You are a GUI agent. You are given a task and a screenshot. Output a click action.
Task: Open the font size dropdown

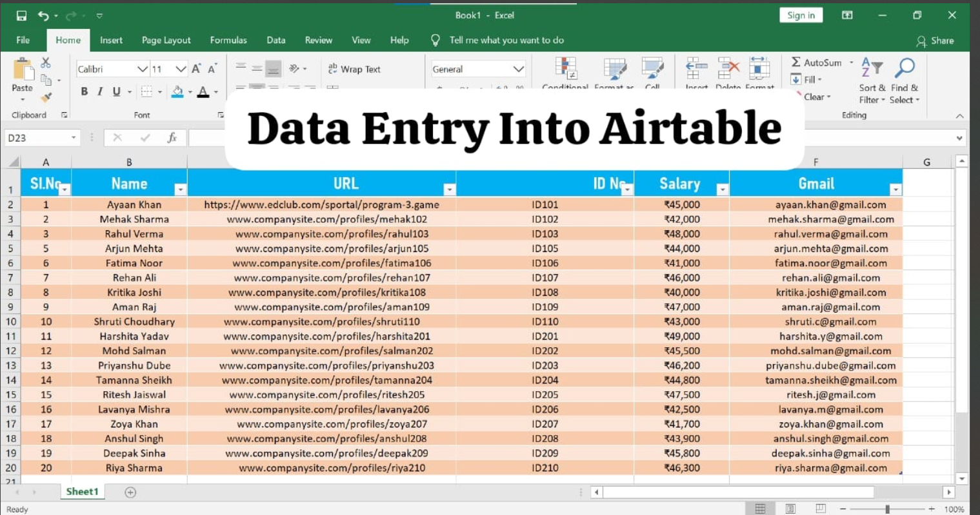click(x=181, y=69)
